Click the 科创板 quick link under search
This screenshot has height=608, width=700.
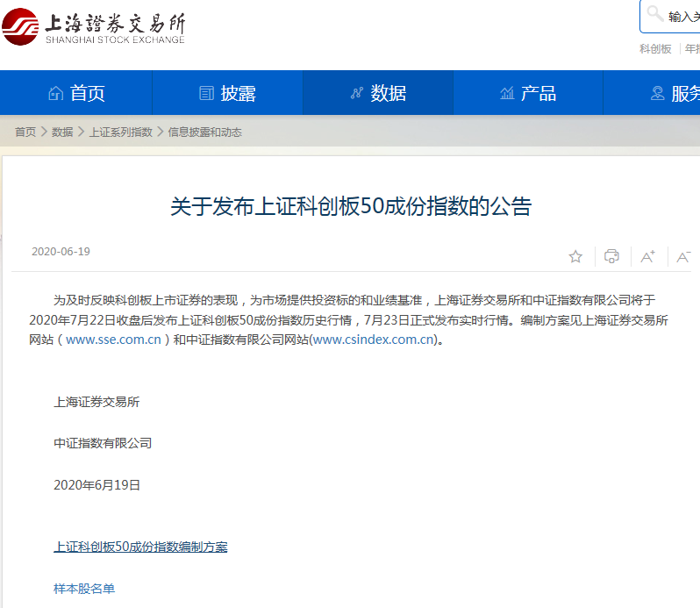(655, 49)
